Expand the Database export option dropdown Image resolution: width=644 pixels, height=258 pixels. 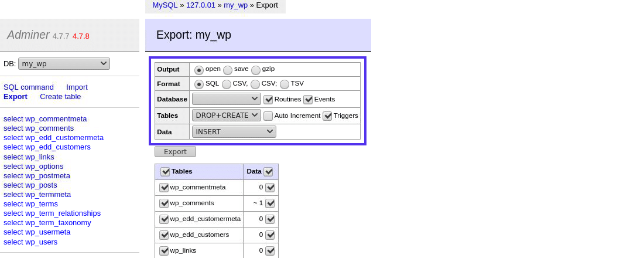point(226,99)
